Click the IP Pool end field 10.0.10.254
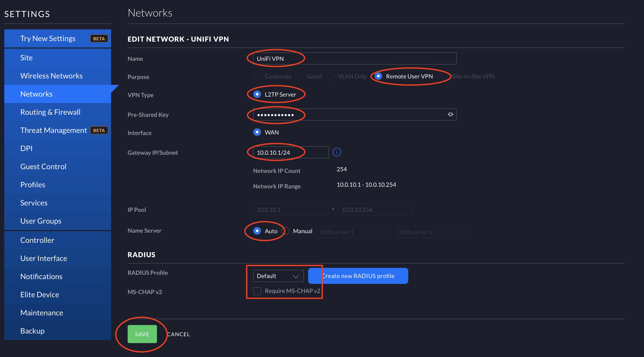Screen dimensions: 644x357 point(375,210)
